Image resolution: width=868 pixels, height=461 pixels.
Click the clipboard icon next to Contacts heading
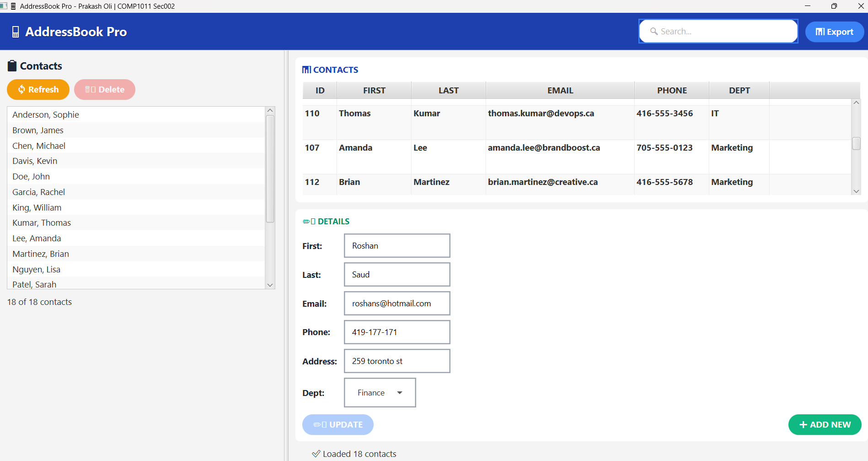[x=12, y=65]
